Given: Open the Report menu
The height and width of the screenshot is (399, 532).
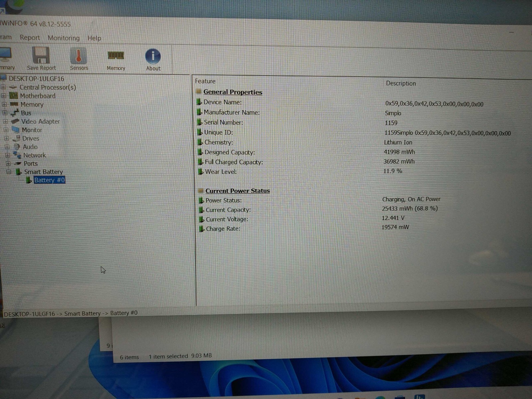Looking at the screenshot, I should click(30, 38).
